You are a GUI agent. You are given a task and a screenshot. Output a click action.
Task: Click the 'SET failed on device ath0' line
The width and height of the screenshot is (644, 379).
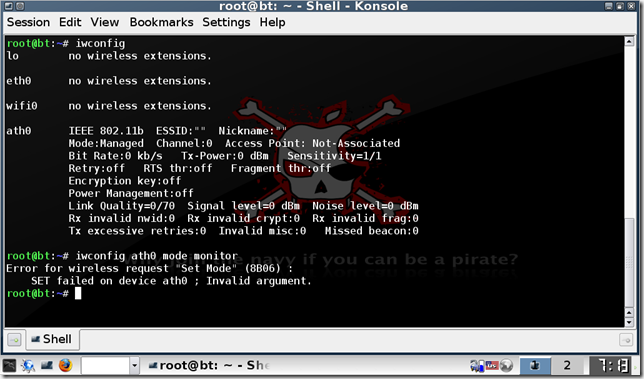tap(171, 281)
